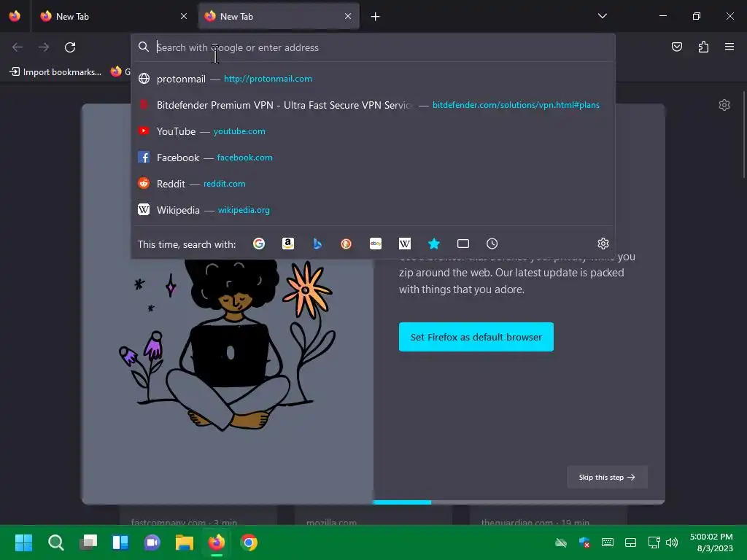Select the active second New Tab
747x560 pixels.
tap(279, 17)
